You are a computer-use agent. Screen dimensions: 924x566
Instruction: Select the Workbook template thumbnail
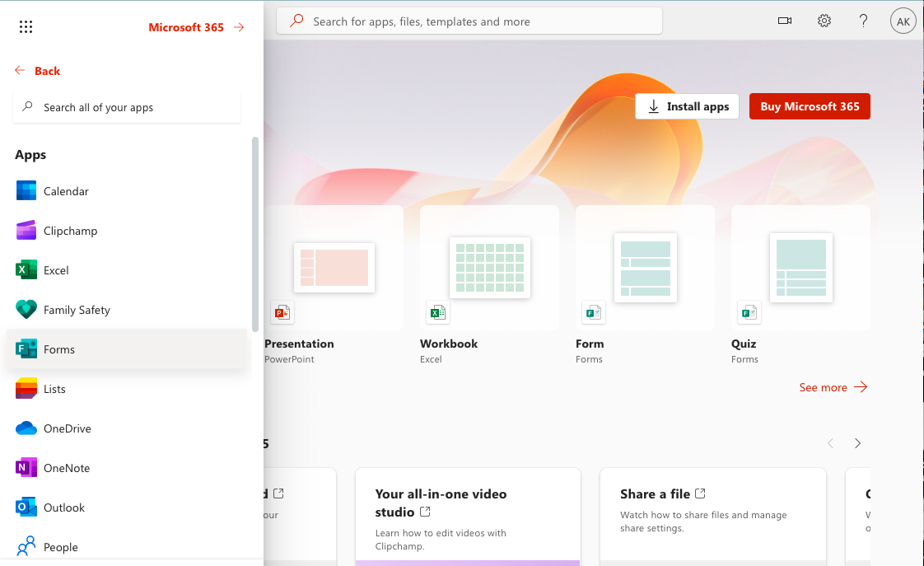tap(490, 268)
